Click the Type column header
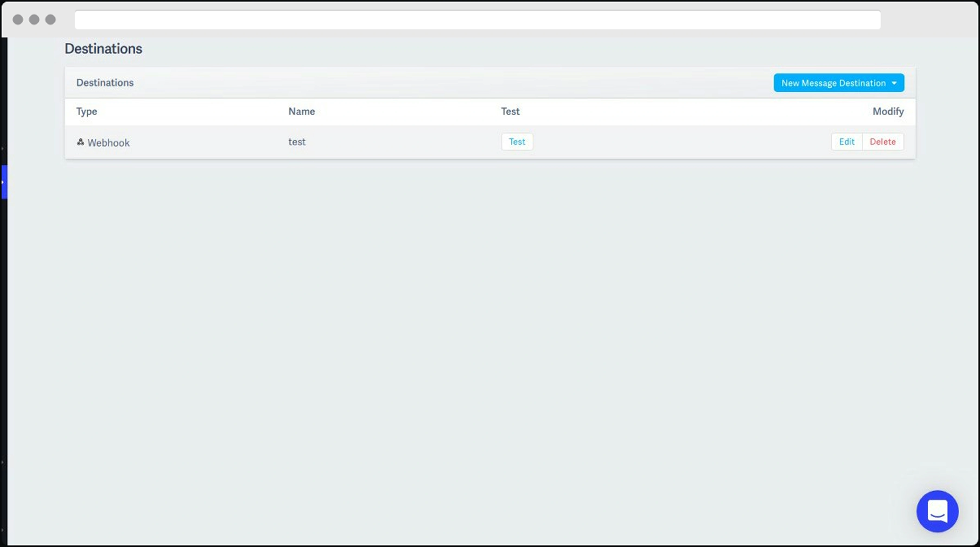980x547 pixels. [x=86, y=112]
